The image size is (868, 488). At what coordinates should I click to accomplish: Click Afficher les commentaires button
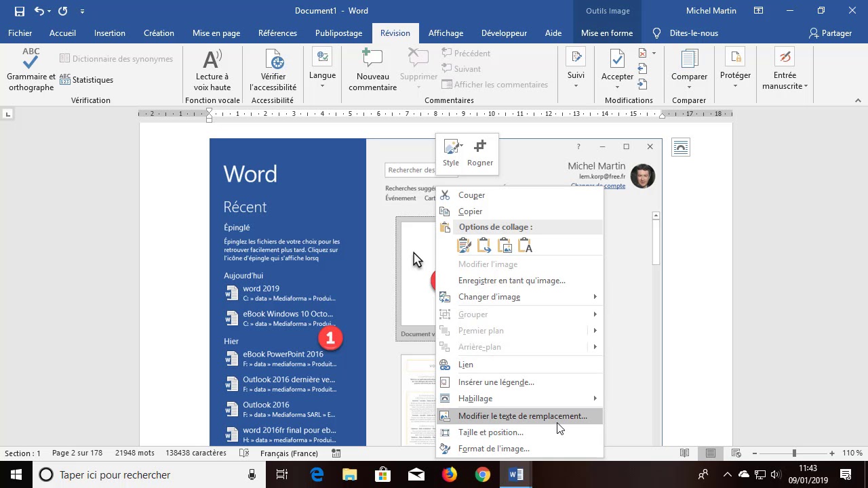[x=494, y=85]
